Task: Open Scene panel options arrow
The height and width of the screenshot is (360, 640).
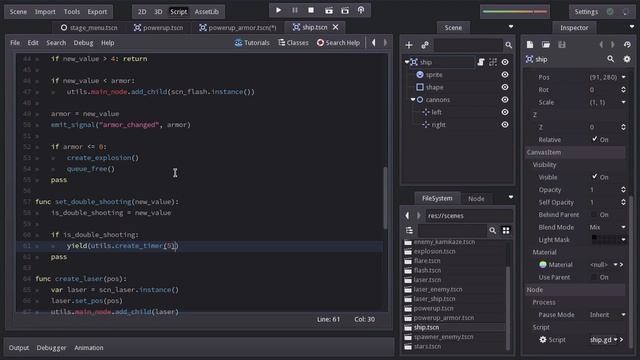Action: 511,27
